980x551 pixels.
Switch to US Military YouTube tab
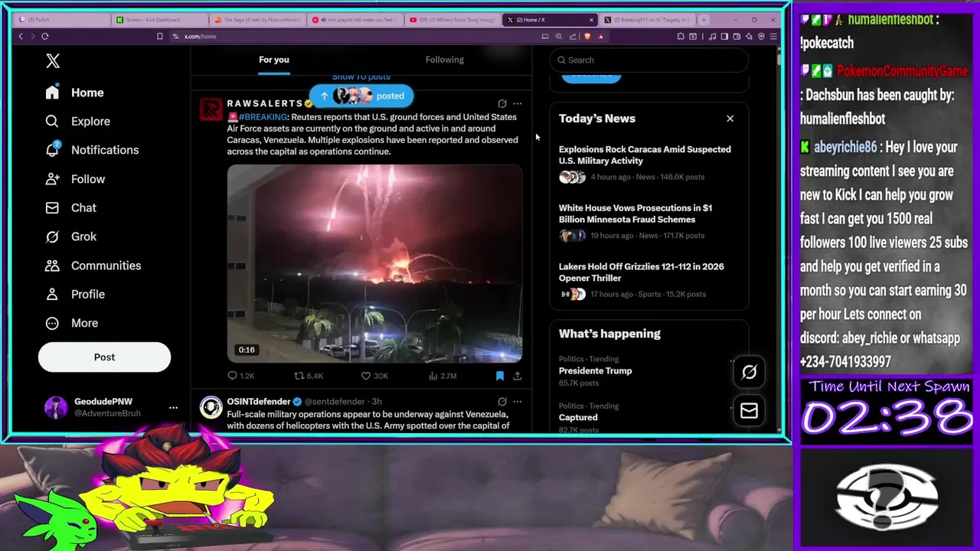click(452, 19)
